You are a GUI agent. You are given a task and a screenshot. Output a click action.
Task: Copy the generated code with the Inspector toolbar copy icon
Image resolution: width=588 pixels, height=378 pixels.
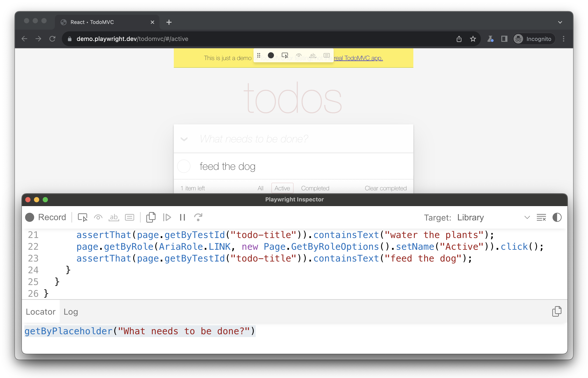click(151, 217)
